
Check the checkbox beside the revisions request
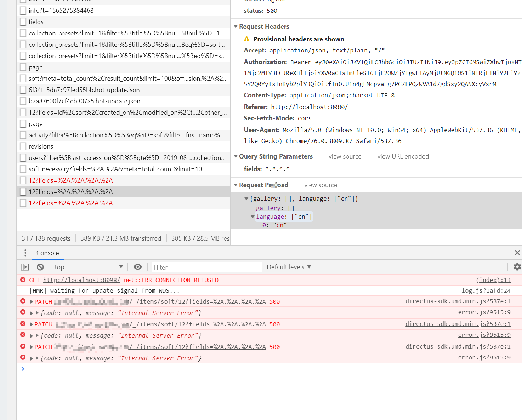point(23,146)
